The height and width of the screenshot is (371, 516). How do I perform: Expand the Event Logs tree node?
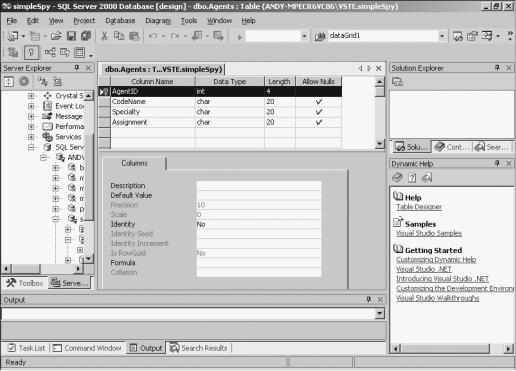(x=31, y=106)
